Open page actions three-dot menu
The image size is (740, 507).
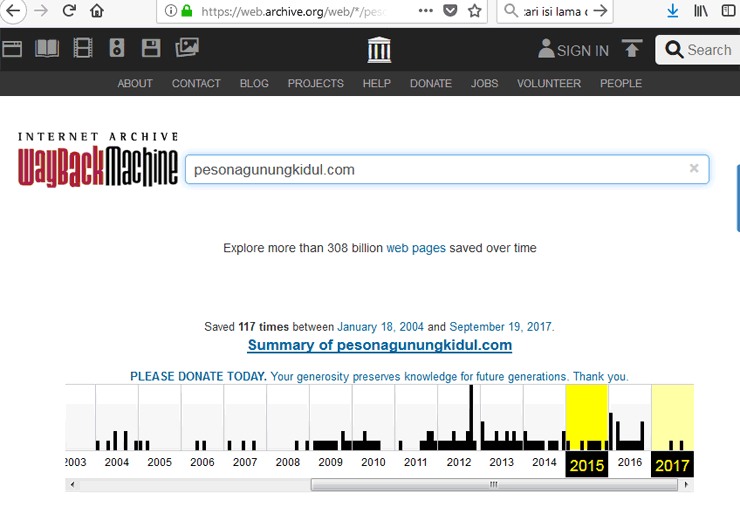(425, 10)
